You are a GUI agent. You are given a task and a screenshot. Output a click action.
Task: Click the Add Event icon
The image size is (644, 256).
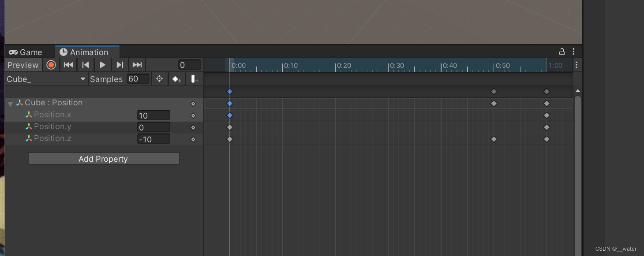[x=195, y=79]
